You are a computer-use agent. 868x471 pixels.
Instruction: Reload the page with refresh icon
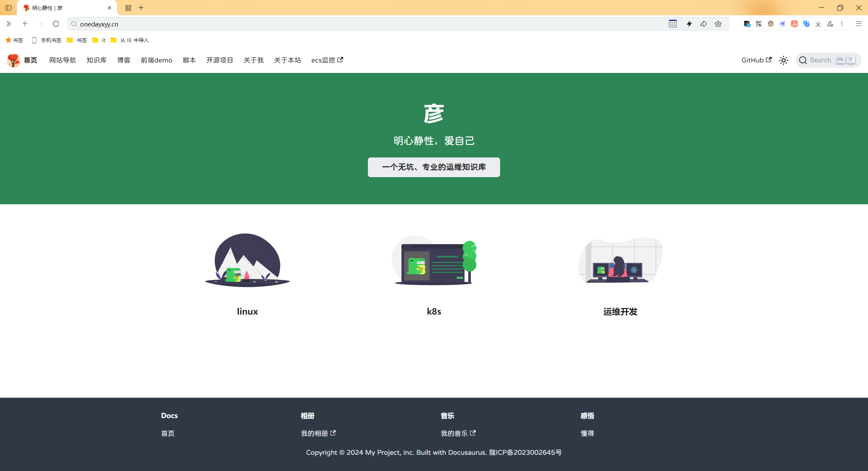coord(56,24)
